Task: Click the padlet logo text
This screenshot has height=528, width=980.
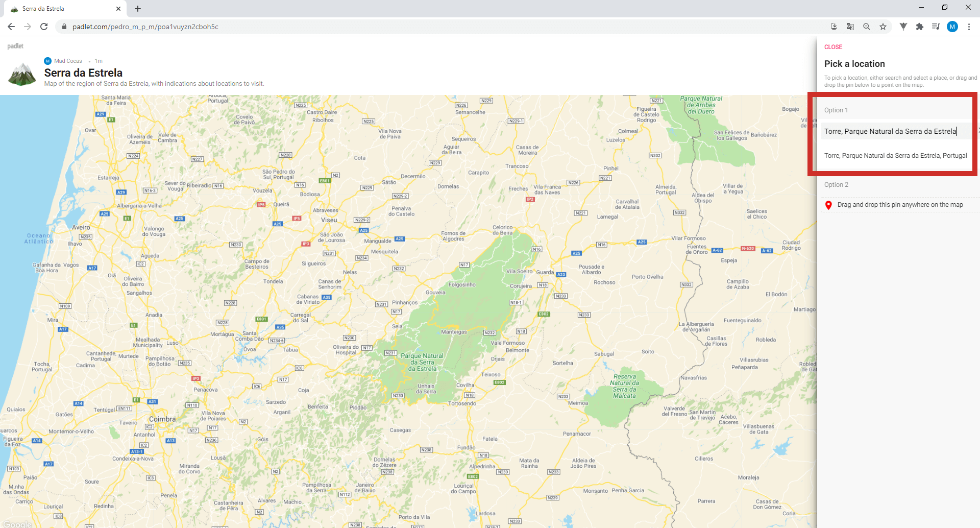Action: (15, 46)
